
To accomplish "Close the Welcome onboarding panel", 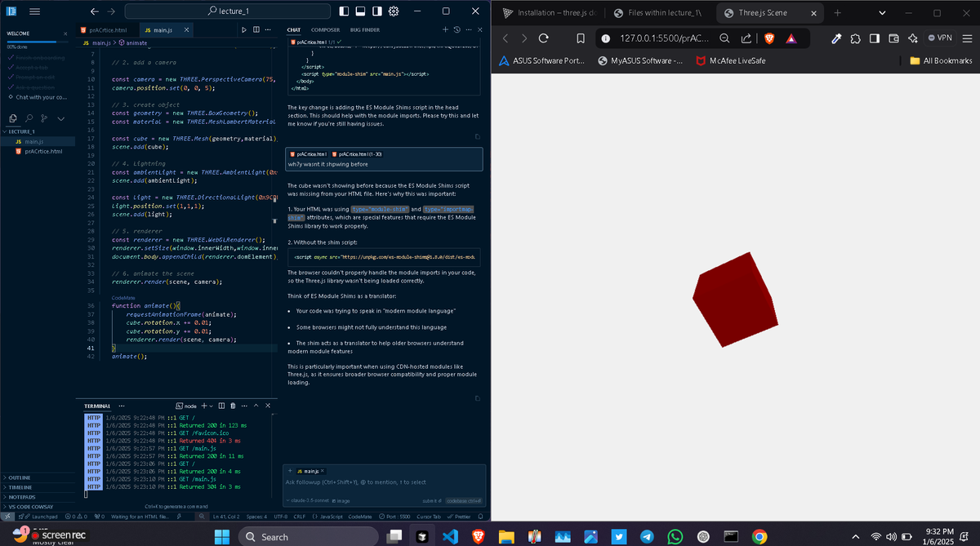I will 66,33.
